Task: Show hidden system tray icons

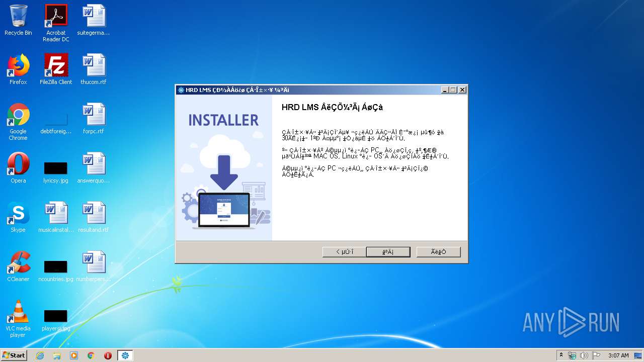Action: (x=561, y=355)
